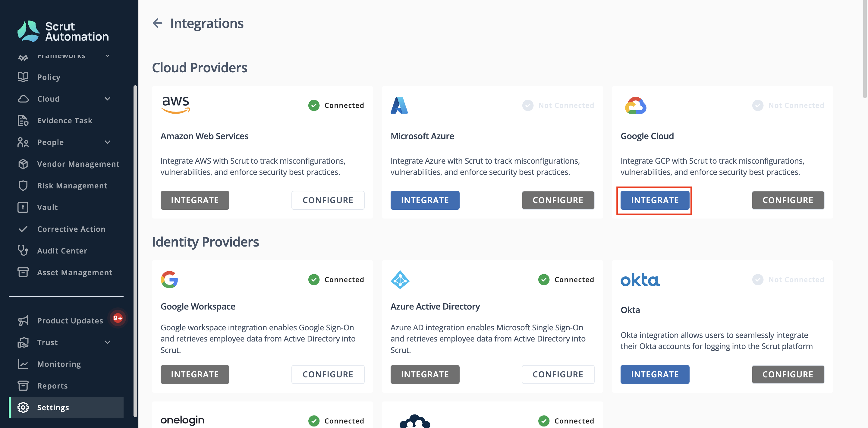868x428 pixels.
Task: Click the back arrow beside Integrations
Action: [157, 23]
